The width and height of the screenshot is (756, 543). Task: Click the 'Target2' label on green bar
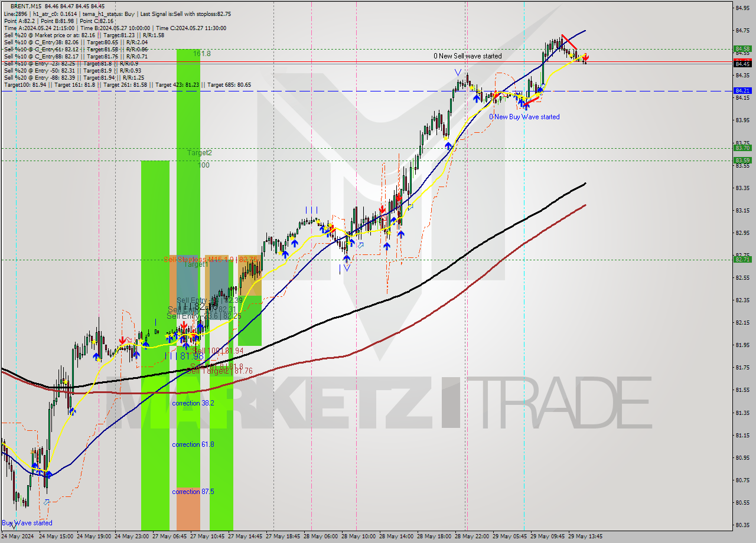(199, 153)
